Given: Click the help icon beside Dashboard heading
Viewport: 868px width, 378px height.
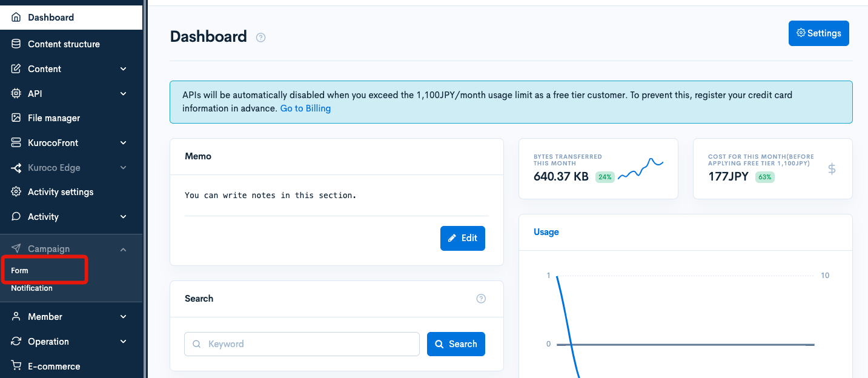Looking at the screenshot, I should click(260, 37).
